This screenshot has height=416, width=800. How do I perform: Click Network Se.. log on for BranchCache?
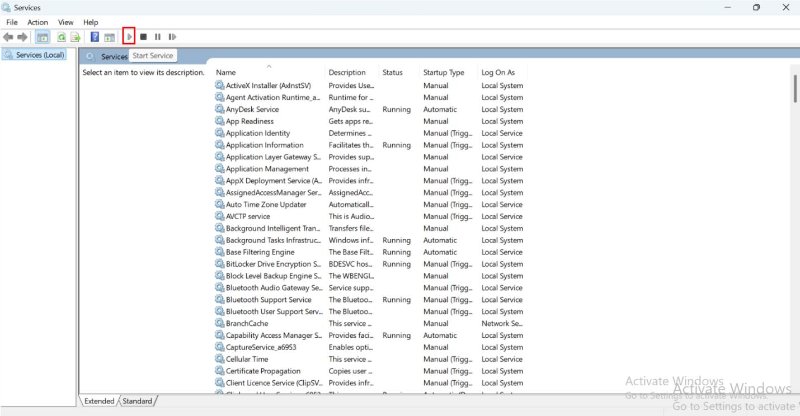pyautogui.click(x=502, y=323)
